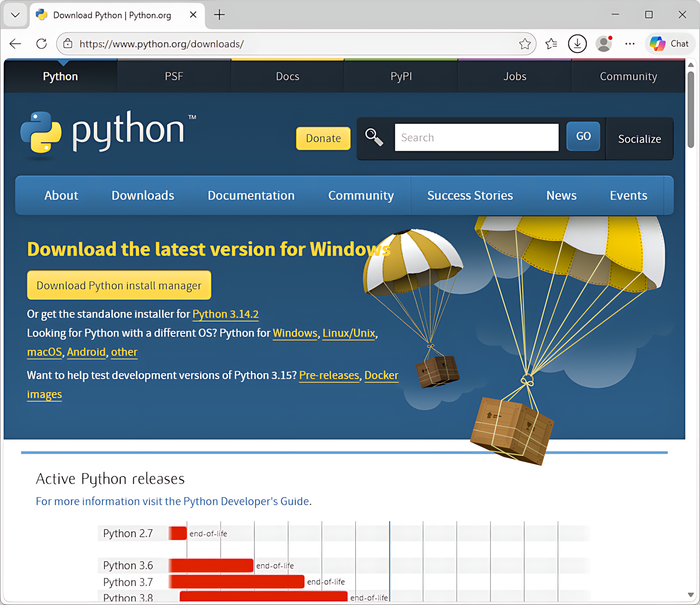The image size is (700, 605).
Task: Reload the page with refresh icon
Action: [42, 44]
